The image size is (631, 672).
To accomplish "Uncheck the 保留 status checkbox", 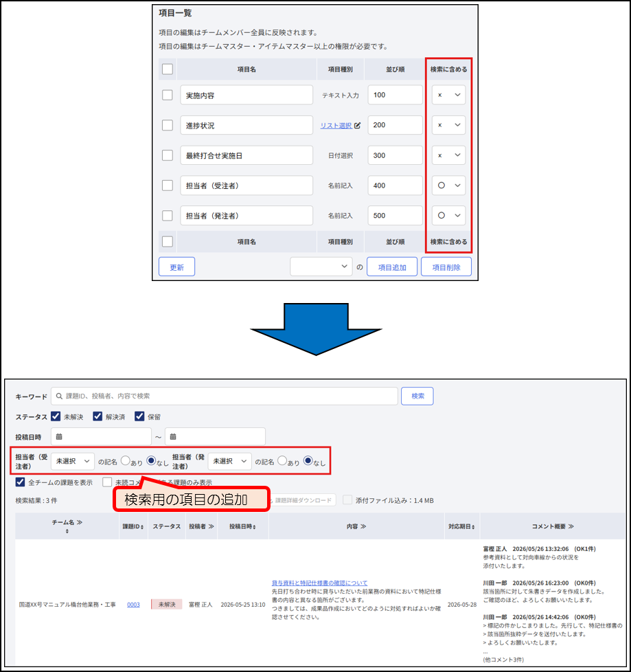I will [x=139, y=416].
